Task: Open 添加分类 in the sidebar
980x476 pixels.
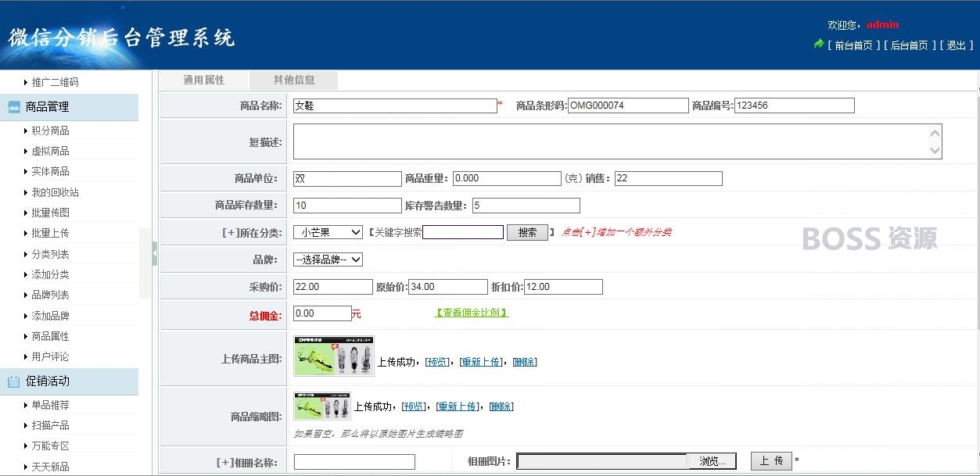Action: (x=50, y=274)
